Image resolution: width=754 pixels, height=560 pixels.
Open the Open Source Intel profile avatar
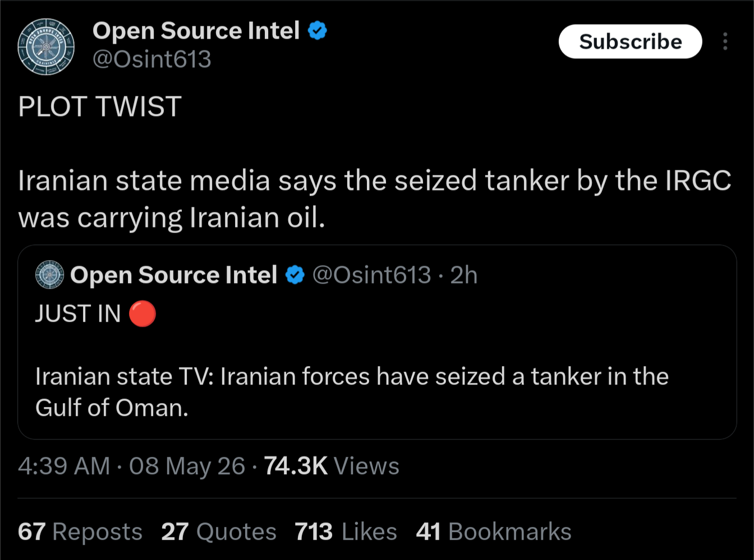46,47
